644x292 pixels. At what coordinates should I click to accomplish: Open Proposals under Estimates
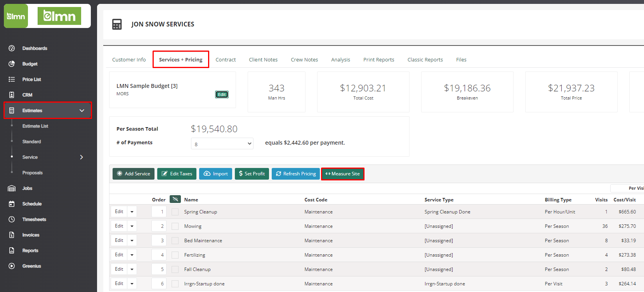point(33,173)
